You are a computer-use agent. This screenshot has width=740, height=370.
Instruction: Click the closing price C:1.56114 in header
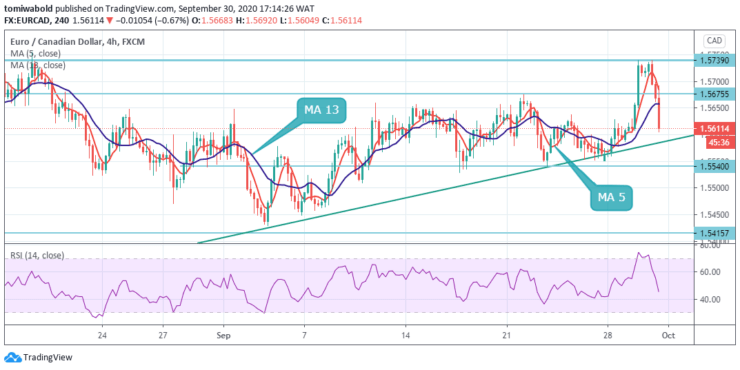[342, 20]
